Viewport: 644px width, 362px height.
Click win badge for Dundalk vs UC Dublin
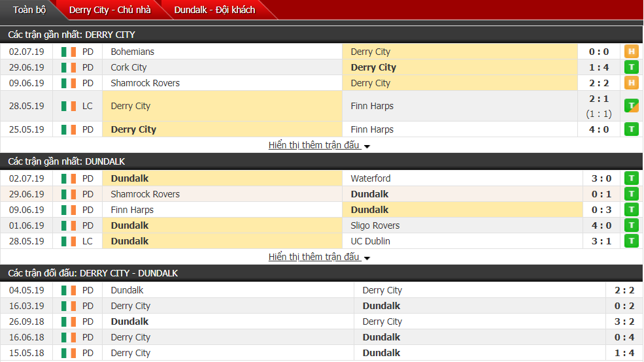(632, 241)
